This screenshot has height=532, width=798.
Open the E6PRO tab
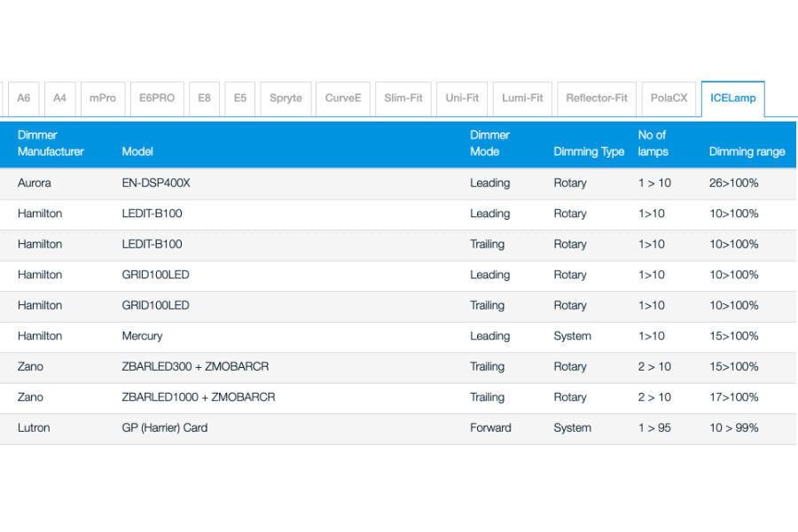157,98
